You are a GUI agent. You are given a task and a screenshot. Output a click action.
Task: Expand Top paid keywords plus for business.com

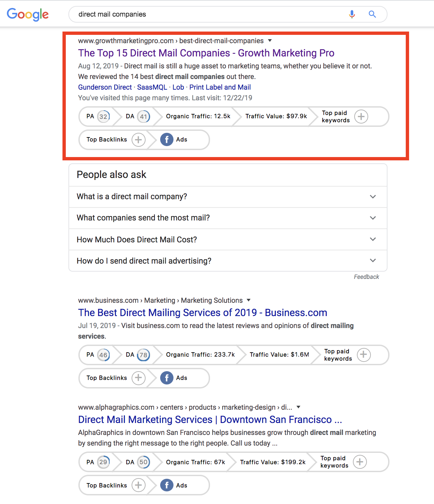click(364, 355)
